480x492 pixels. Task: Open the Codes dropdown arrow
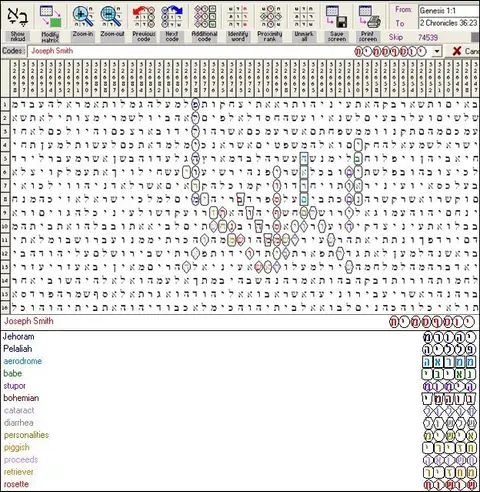[x=437, y=52]
